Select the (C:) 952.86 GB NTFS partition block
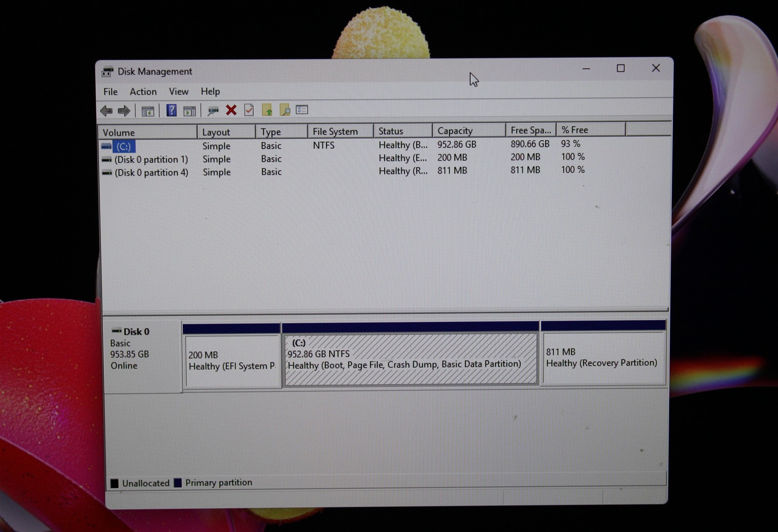The image size is (778, 532). (x=410, y=354)
